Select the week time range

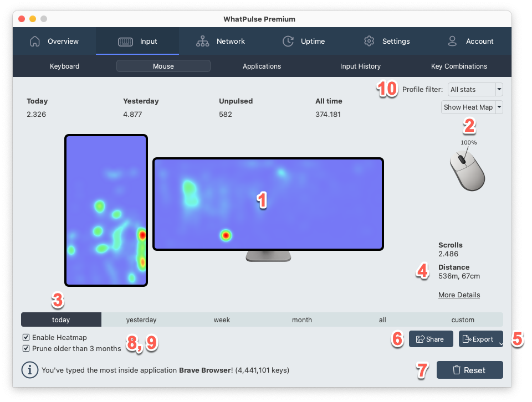coord(222,319)
